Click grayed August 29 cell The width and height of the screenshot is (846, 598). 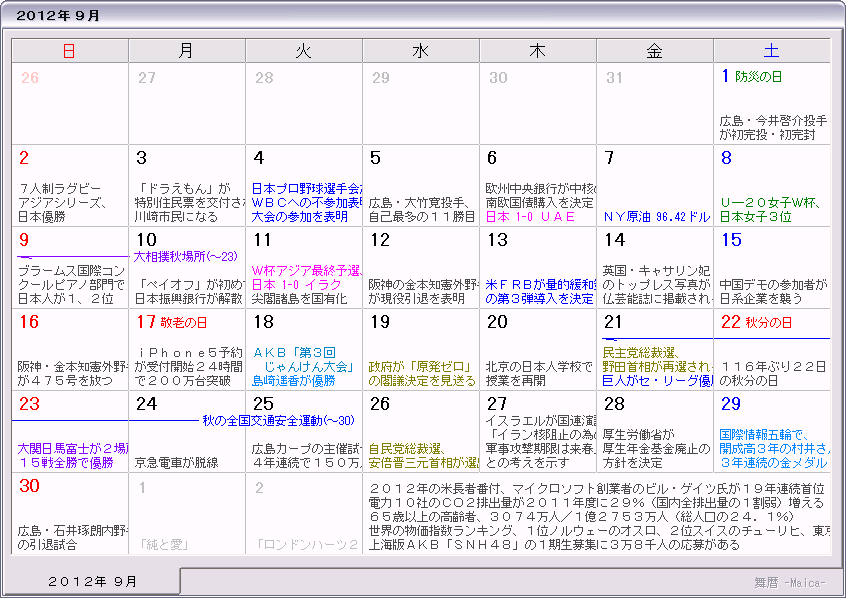click(x=421, y=104)
